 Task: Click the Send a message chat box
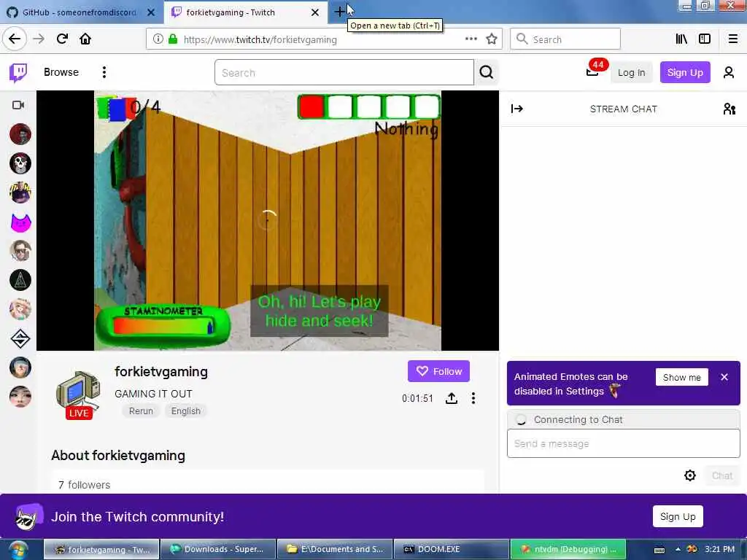623,444
